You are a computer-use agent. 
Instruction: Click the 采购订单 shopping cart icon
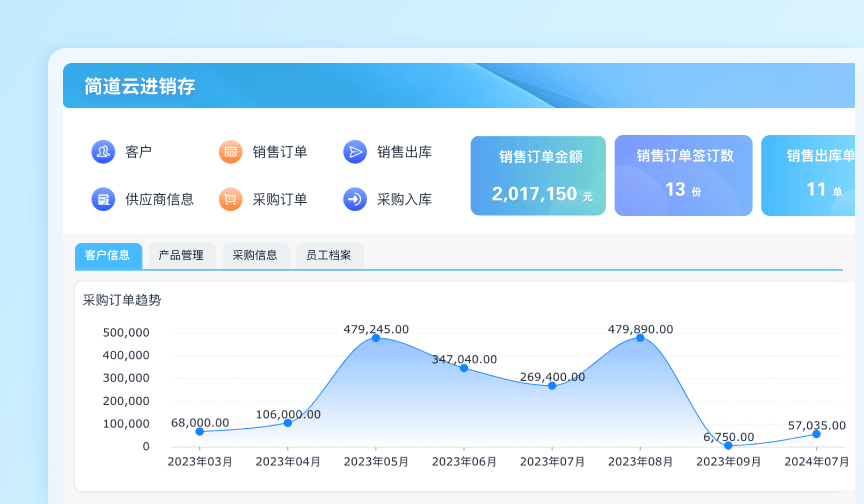tap(230, 199)
